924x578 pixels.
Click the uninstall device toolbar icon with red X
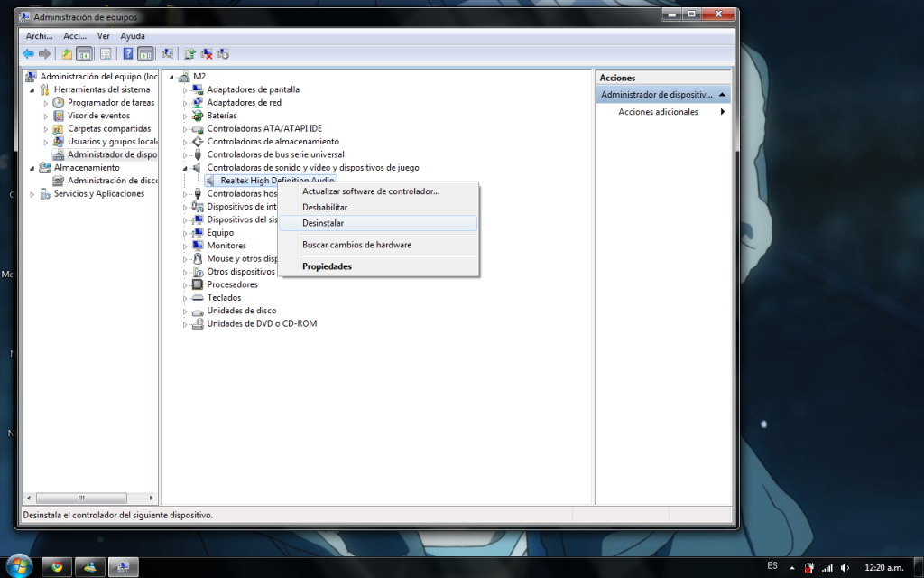coord(207,54)
